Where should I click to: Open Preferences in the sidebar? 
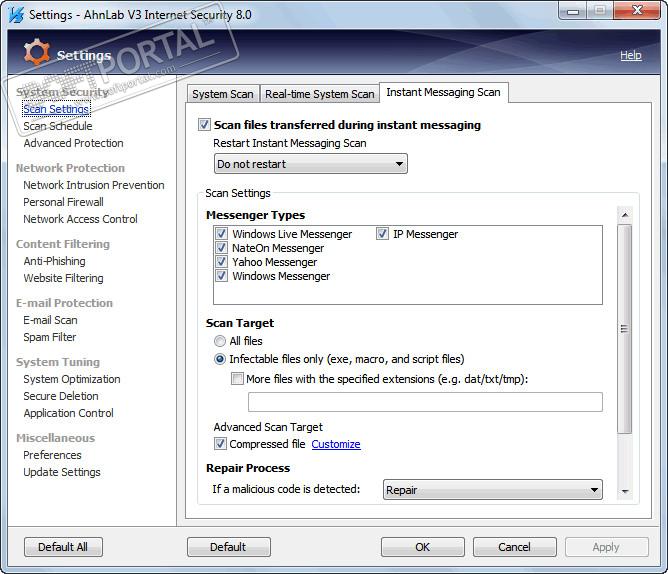(x=52, y=455)
